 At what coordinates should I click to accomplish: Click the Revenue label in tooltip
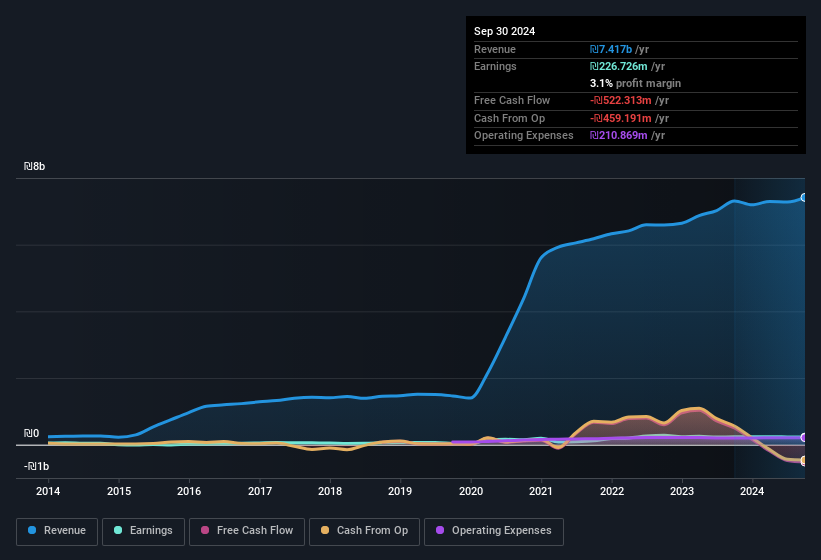(x=495, y=49)
